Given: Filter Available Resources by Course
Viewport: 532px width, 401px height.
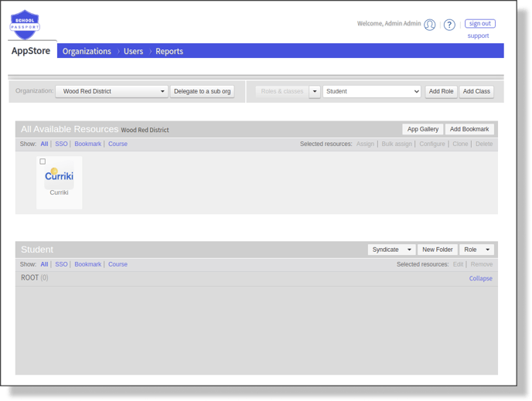Looking at the screenshot, I should coord(118,144).
